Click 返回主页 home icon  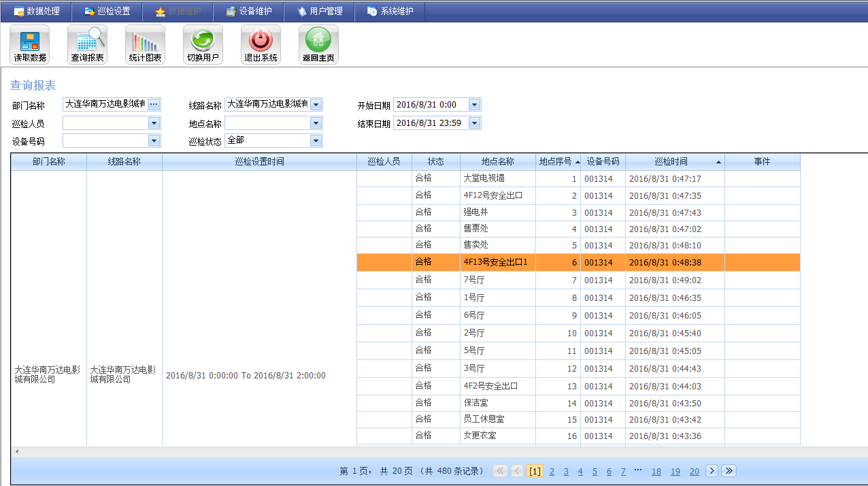(318, 44)
